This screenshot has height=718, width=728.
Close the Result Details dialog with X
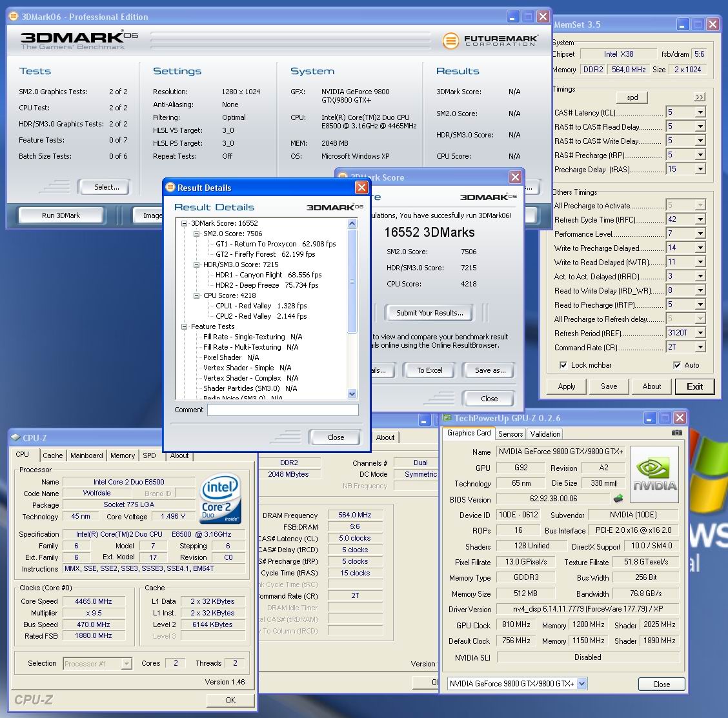361,188
